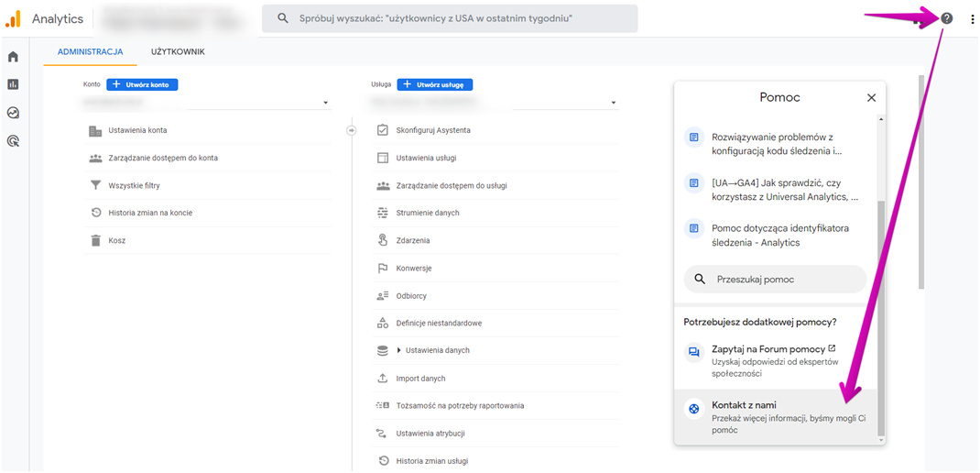This screenshot has height=473, width=980.
Task: Click the Ustawienia konta building icon
Action: coord(95,131)
